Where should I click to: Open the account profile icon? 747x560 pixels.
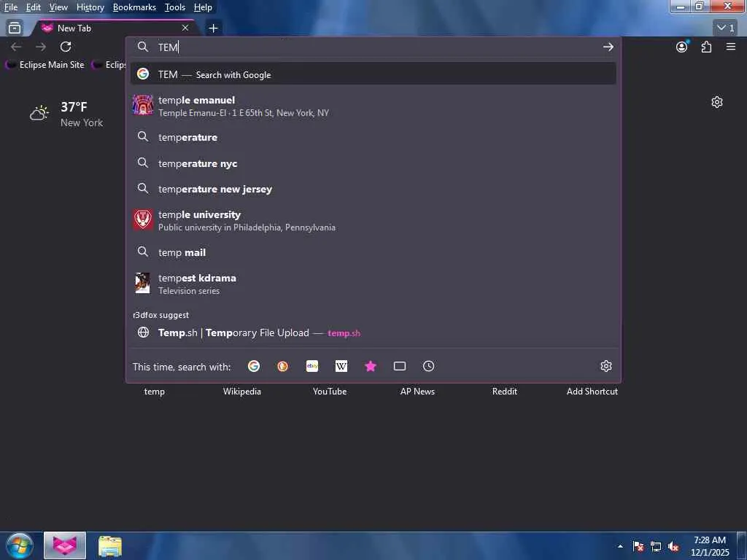[x=682, y=47]
